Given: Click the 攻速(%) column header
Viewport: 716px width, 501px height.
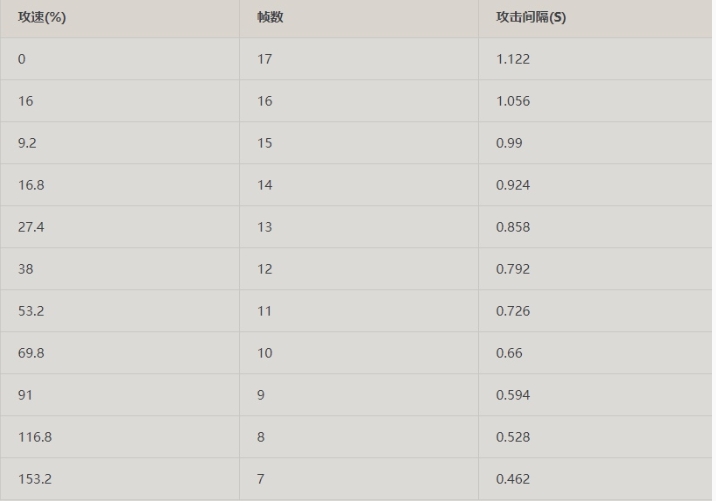Looking at the screenshot, I should coord(42,17).
